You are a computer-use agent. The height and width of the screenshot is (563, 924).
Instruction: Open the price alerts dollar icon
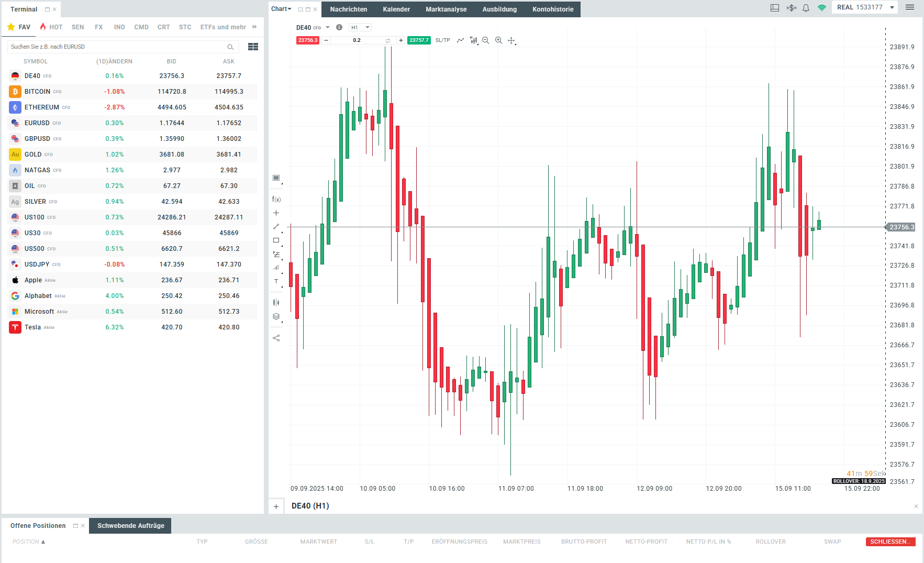point(791,8)
